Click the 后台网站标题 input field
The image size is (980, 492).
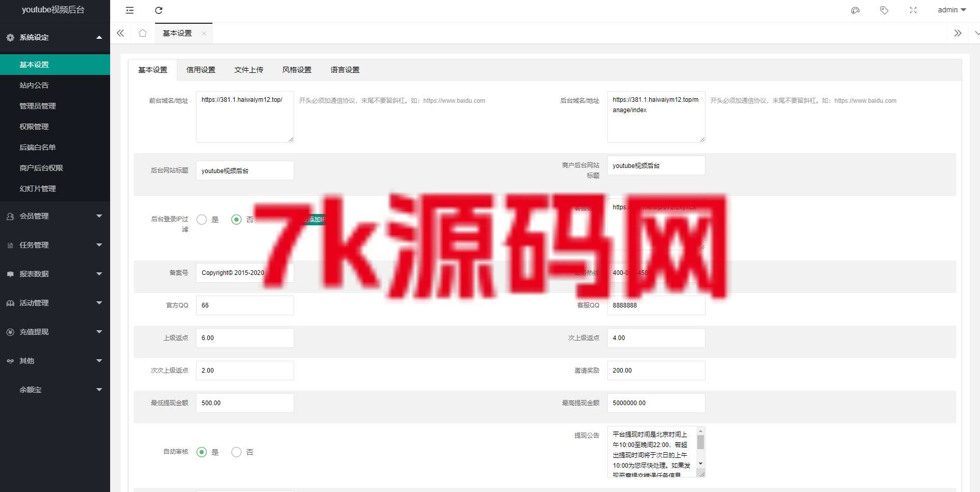click(x=245, y=171)
